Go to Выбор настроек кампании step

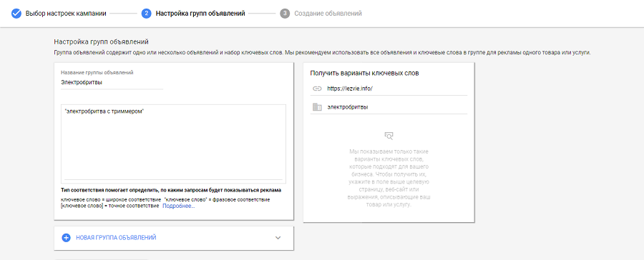[x=66, y=14]
